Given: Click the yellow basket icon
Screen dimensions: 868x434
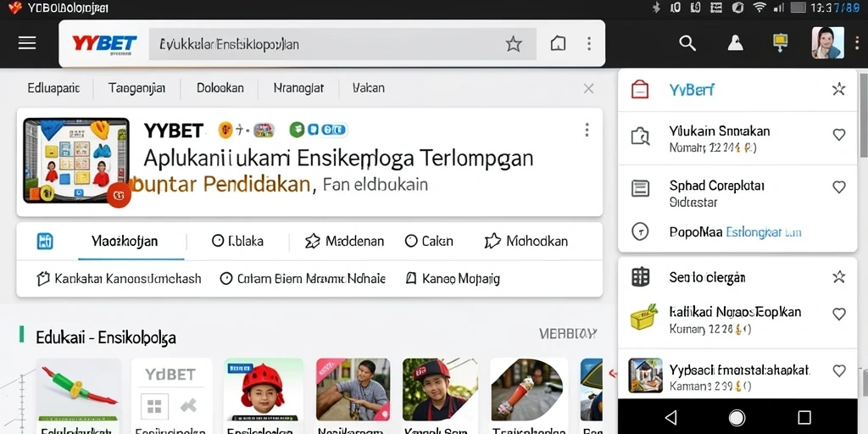Looking at the screenshot, I should pos(644,317).
